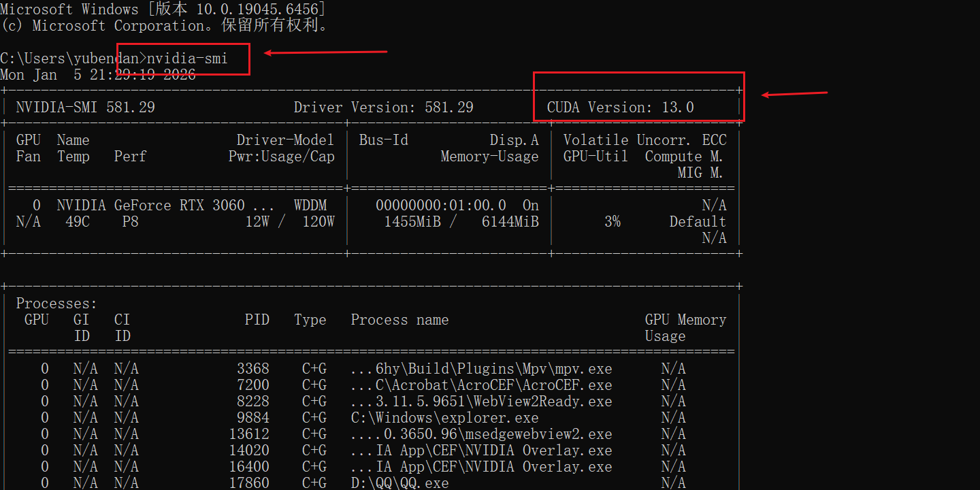Click the typed nvidia-smi command

pyautogui.click(x=187, y=59)
